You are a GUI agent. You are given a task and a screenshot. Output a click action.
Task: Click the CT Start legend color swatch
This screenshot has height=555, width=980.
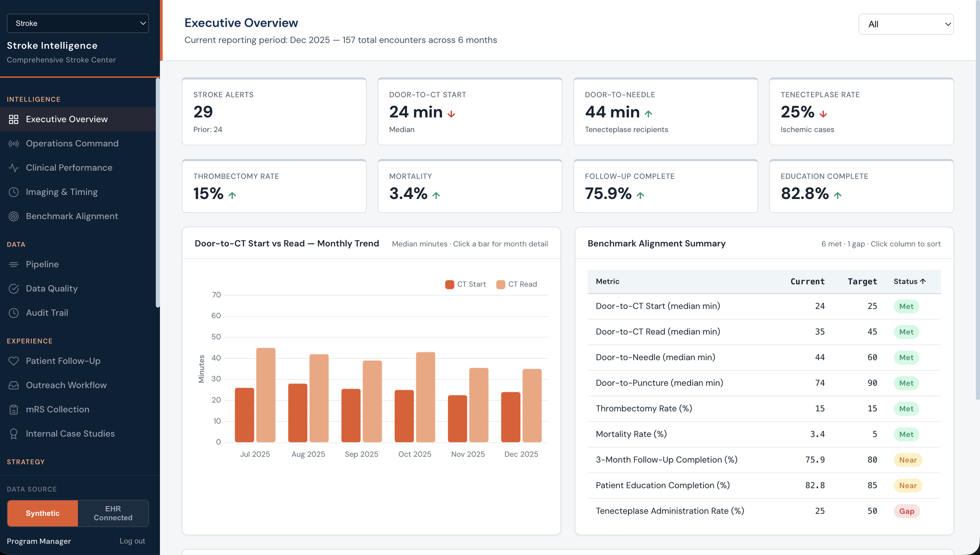[450, 284]
